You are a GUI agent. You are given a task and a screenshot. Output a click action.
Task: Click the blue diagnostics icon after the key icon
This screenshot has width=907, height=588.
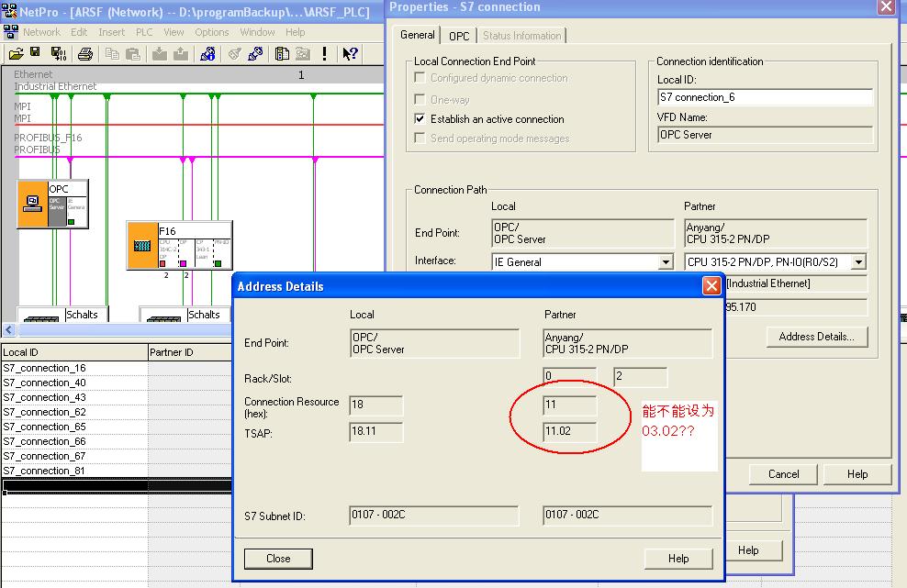[255, 54]
